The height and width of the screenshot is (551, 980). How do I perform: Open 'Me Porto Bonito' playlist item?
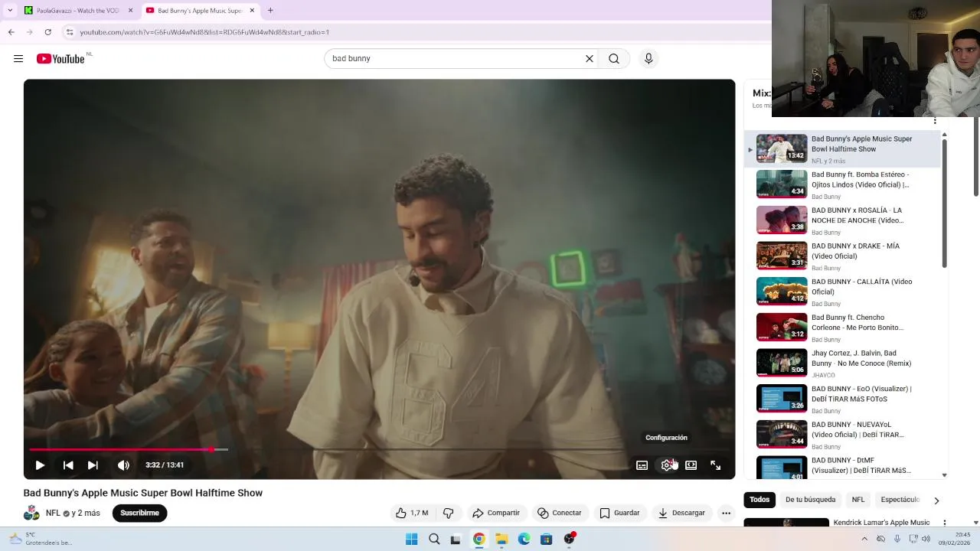841,328
